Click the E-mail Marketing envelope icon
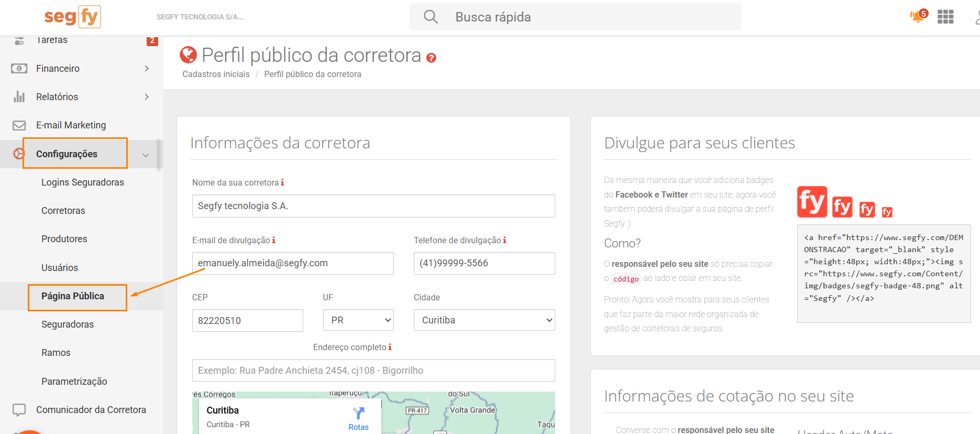The image size is (980, 434). tap(19, 125)
